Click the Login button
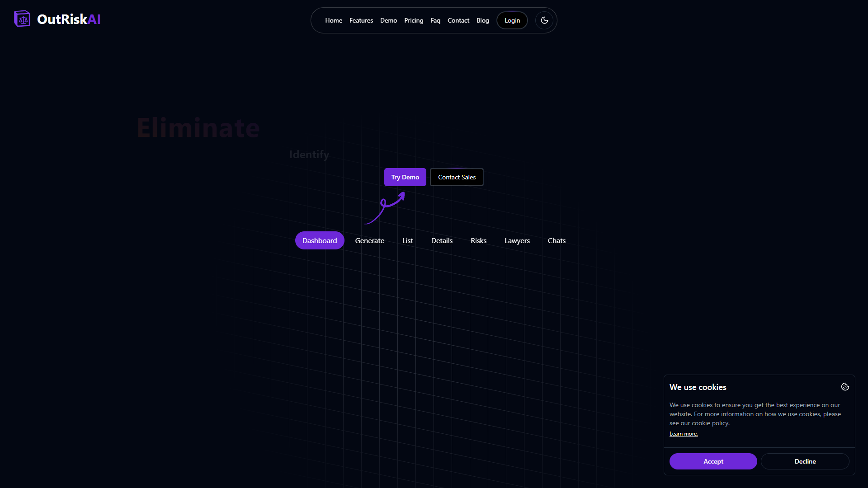Screen dimensions: 868x488 pyautogui.click(x=512, y=20)
